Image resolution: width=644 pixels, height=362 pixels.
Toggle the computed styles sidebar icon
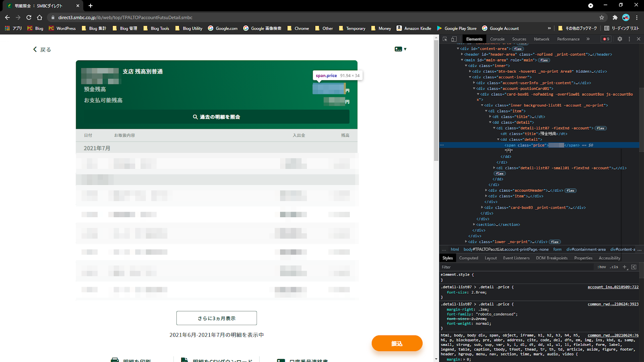click(x=634, y=267)
